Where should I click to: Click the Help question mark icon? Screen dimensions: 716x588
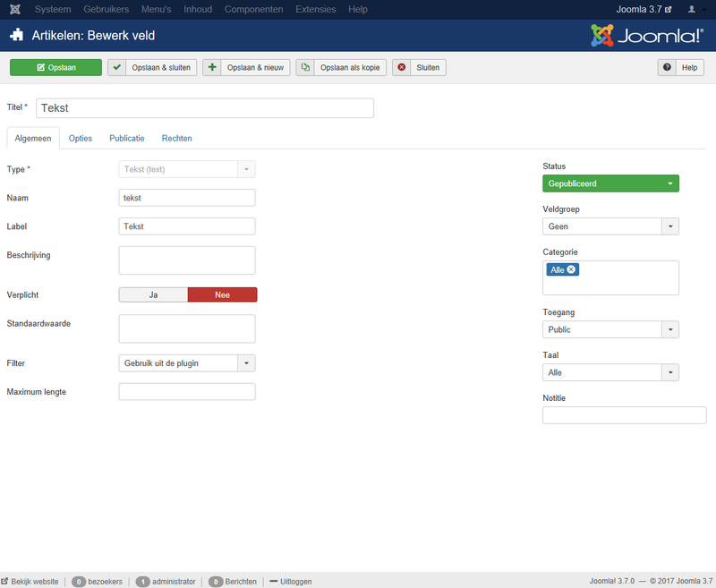pyautogui.click(x=668, y=67)
